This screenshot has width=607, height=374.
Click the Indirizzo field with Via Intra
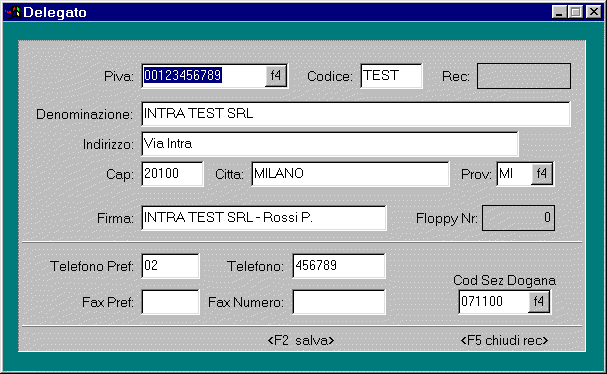coord(330,144)
